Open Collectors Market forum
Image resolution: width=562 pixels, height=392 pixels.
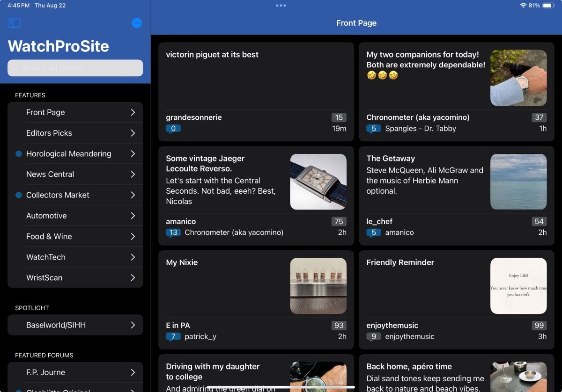point(75,195)
